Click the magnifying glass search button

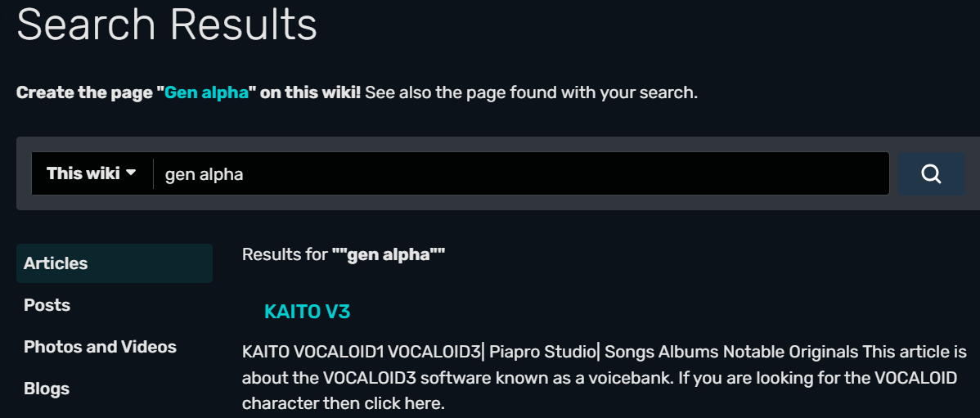pos(931,173)
